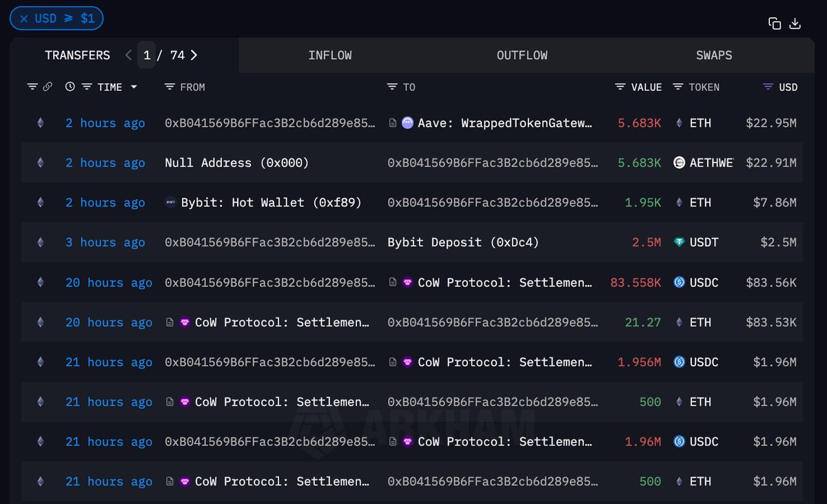
Task: Click the page number input field
Action: coord(147,55)
